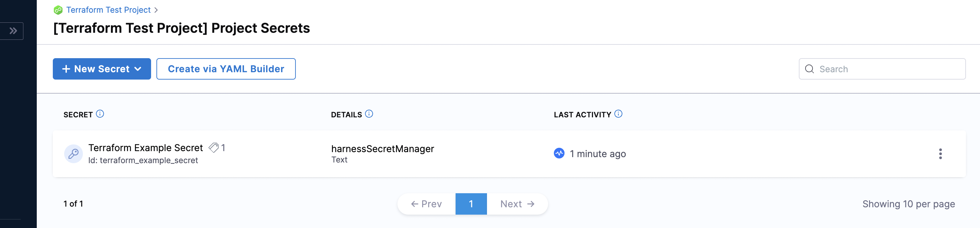Go to the Prev page

click(426, 204)
